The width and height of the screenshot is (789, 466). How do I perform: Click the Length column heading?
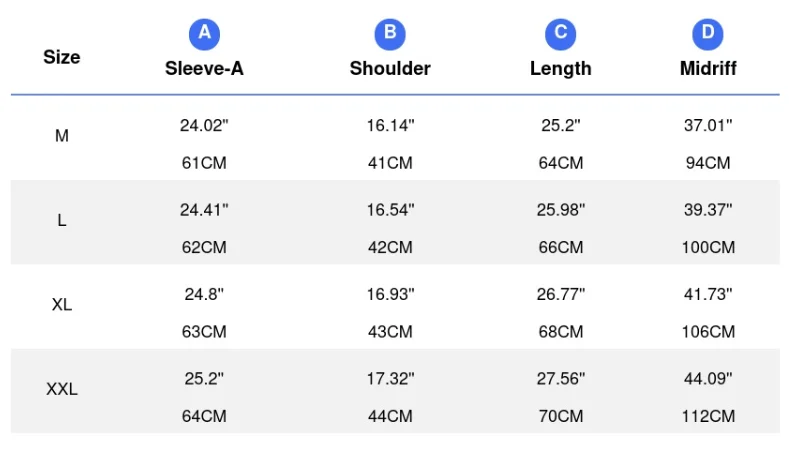pyautogui.click(x=561, y=68)
